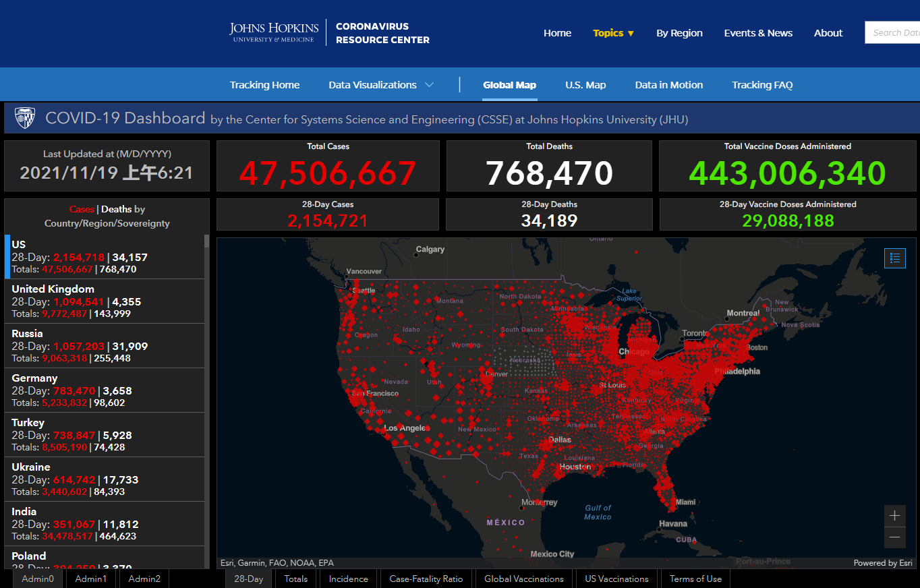This screenshot has height=588, width=920.
Task: Click the Johns Hopkins University & Medicine logo
Action: coord(274,32)
